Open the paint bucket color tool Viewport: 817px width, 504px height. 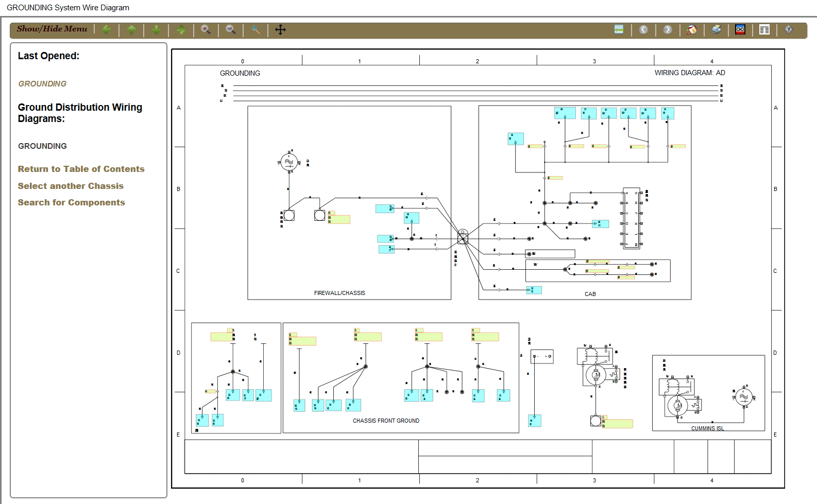point(692,30)
